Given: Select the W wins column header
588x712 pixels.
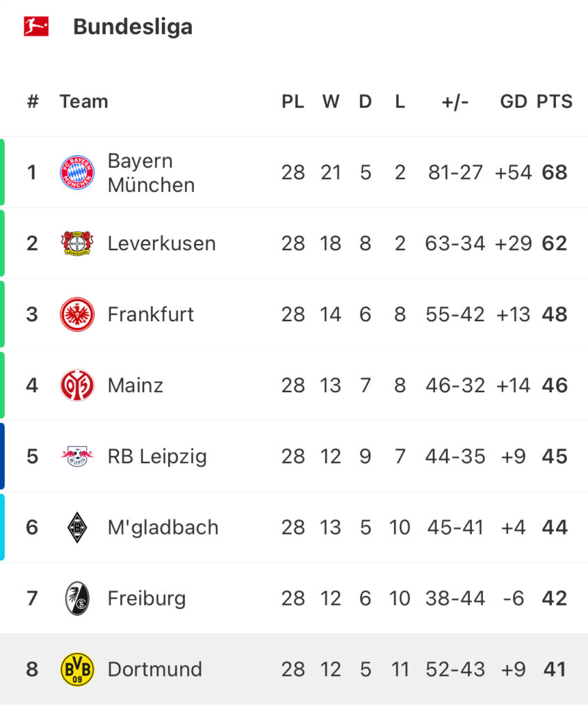Looking at the screenshot, I should tap(331, 102).
